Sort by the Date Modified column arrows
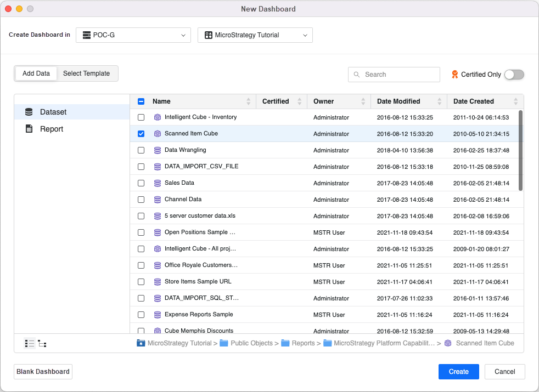 439,101
